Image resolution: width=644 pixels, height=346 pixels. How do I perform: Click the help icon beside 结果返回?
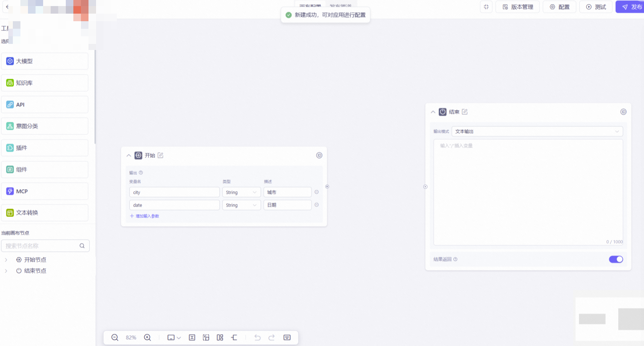pos(455,259)
